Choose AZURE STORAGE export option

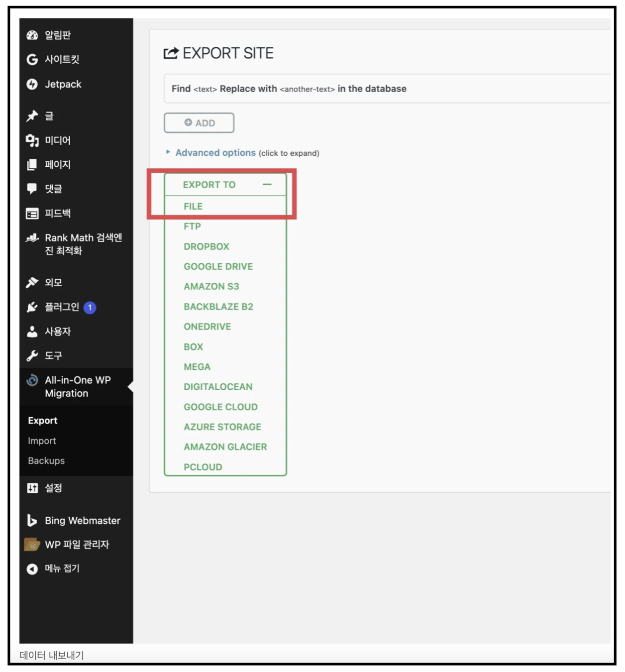click(x=222, y=427)
